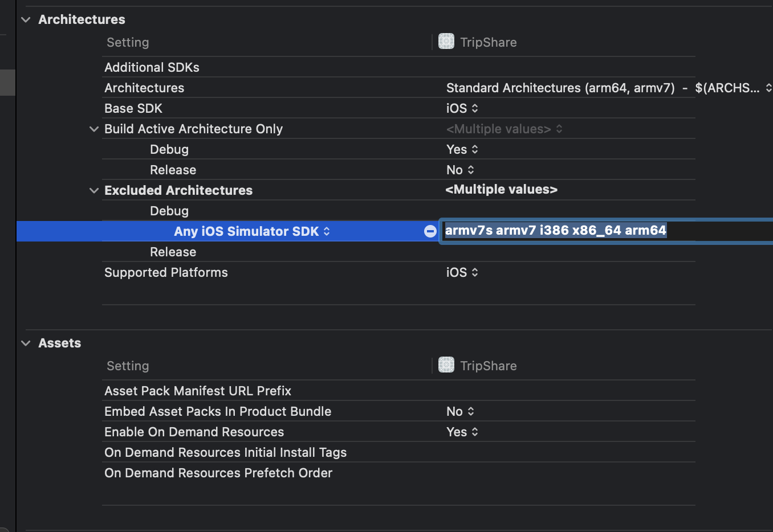This screenshot has height=532, width=773.
Task: Select the Additional SDKs setting row
Action: pos(152,67)
